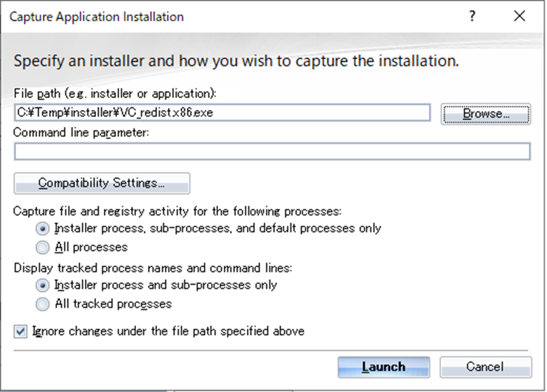
Task: Click the 'Capture file and registry activity' label
Action: [177, 210]
